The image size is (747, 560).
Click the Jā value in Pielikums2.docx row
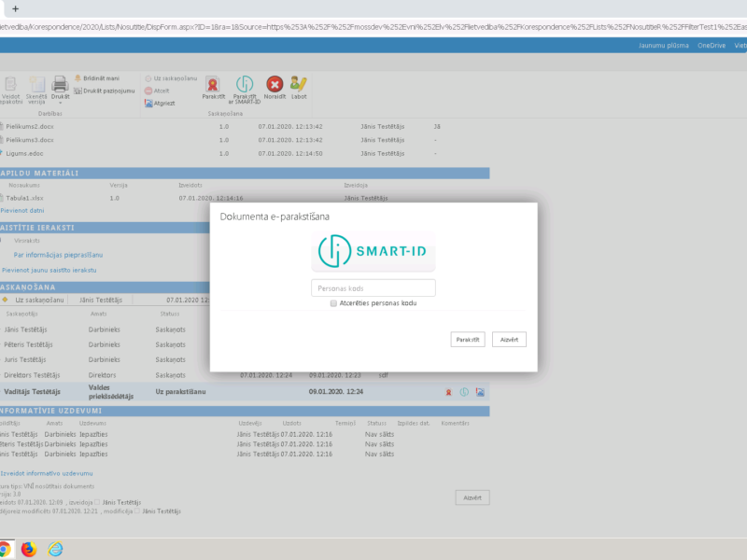[437, 127]
